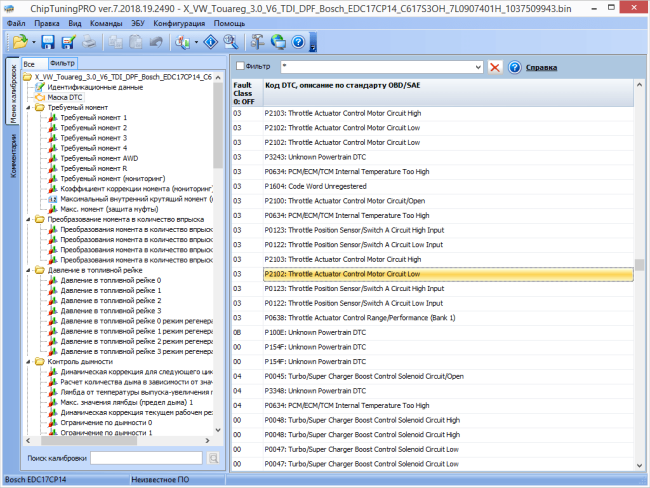
Task: Open the Файл menu
Action: [16, 23]
